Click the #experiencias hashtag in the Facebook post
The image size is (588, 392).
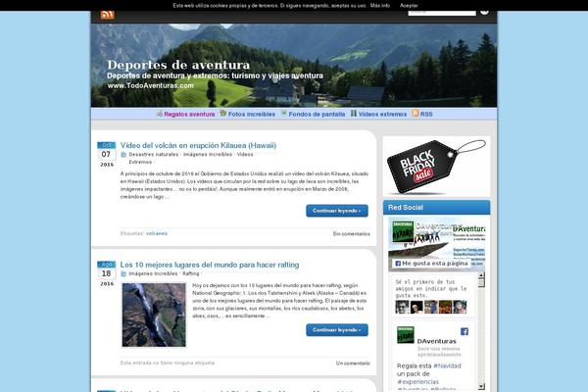click(x=417, y=382)
